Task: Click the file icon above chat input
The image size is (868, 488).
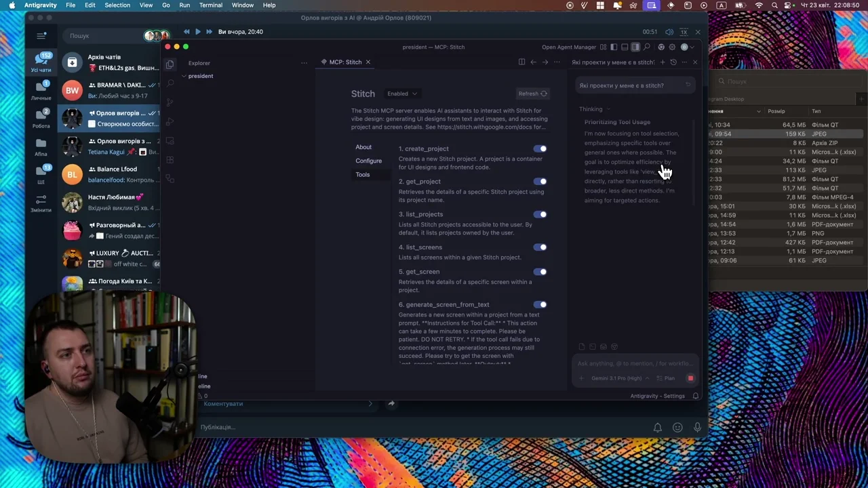Action: coord(581,347)
